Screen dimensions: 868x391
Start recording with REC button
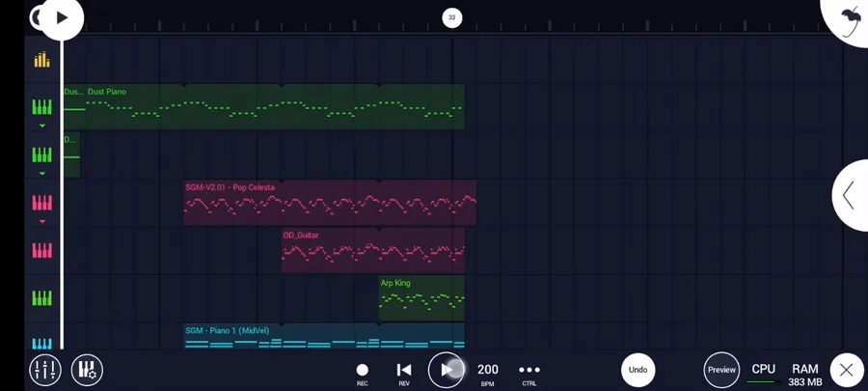(362, 374)
